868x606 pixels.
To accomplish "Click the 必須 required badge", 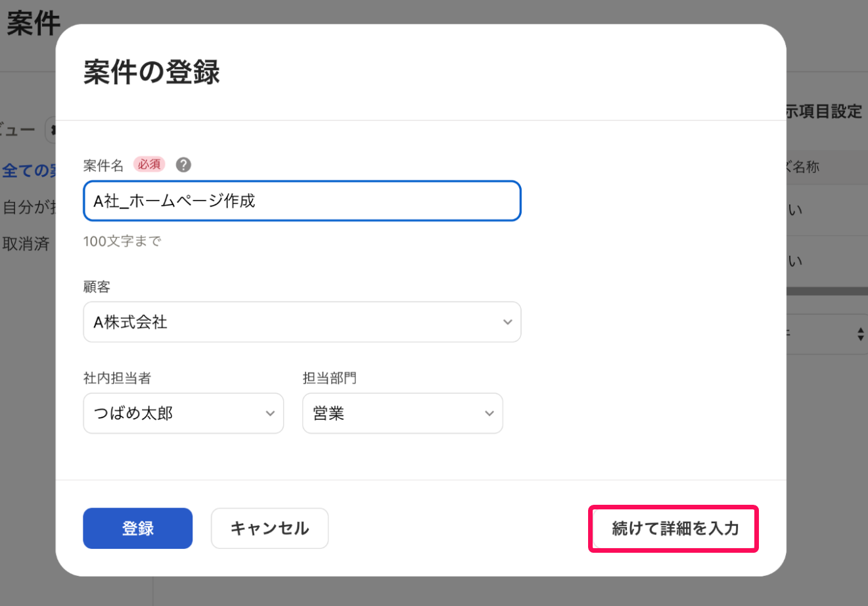I will tap(149, 164).
